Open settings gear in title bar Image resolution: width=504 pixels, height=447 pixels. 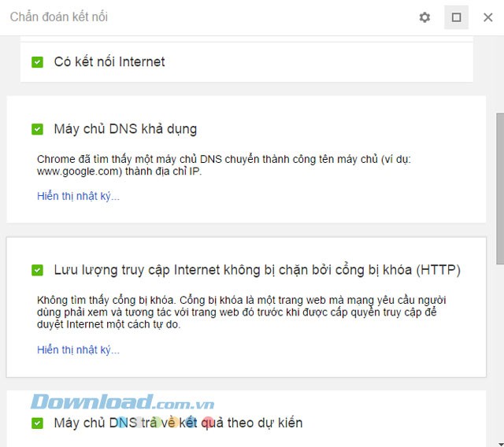point(424,17)
